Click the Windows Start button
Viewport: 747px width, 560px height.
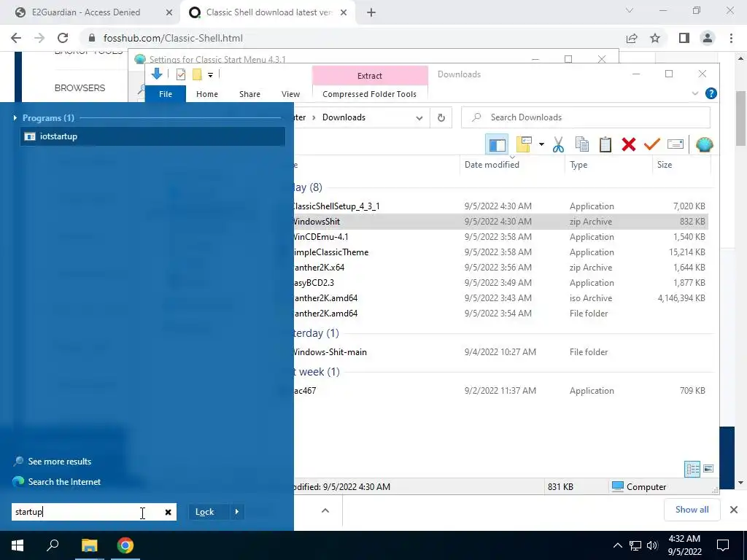pos(18,545)
